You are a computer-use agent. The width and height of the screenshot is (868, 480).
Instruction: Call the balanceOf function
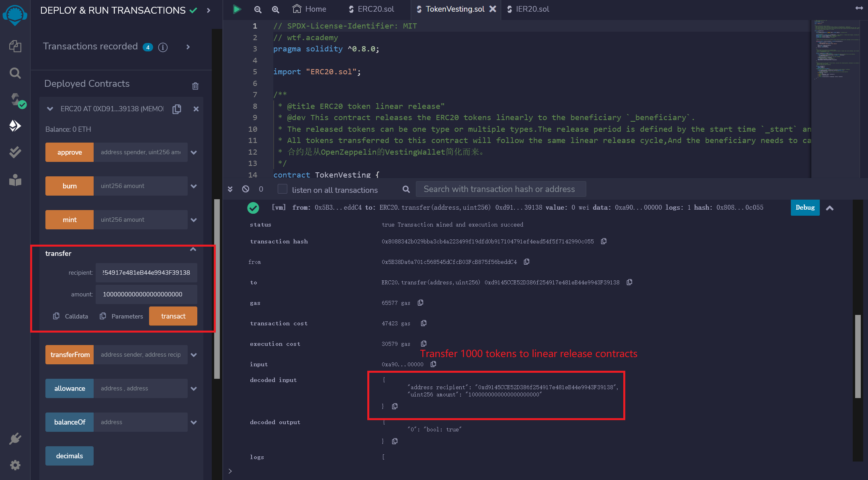(x=70, y=422)
